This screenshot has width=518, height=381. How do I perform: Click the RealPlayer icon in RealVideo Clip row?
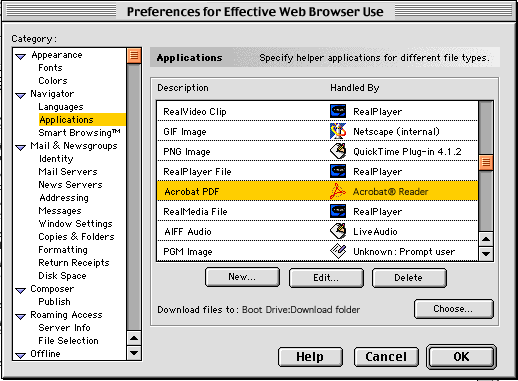[338, 111]
